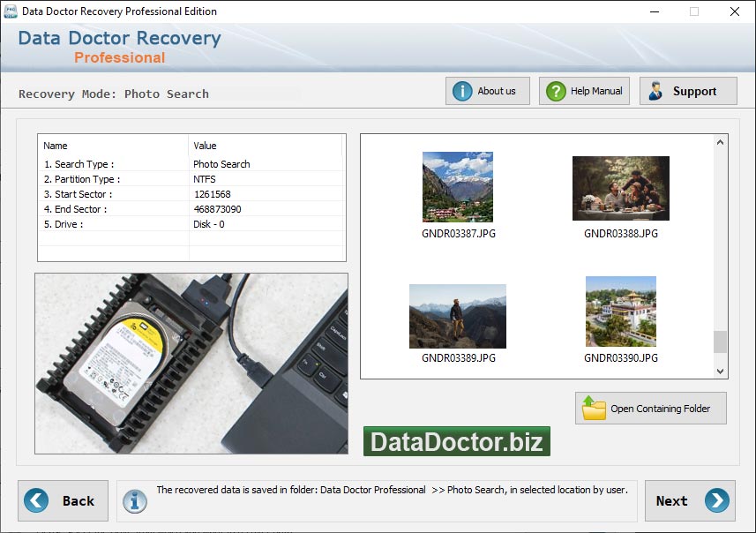This screenshot has height=533, width=756.
Task: Select the GNDR03389.JPG hiker photo
Action: (x=457, y=316)
